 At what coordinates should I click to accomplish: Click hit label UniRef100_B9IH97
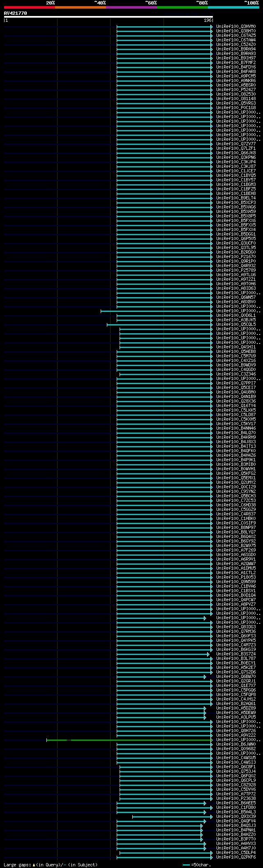pyautogui.click(x=236, y=58)
